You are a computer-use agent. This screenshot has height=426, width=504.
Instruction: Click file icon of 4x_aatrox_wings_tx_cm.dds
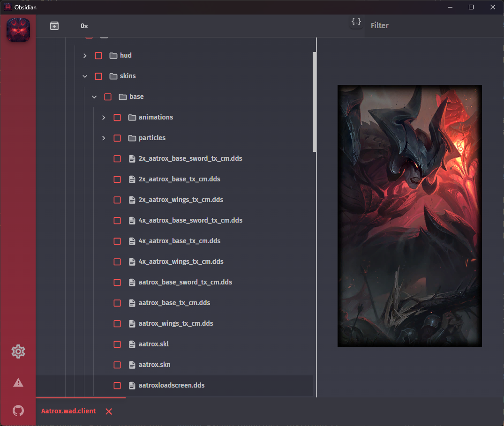pos(132,262)
